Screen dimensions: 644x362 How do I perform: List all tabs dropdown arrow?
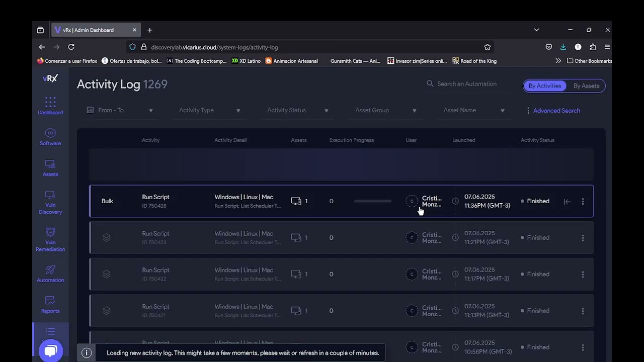pyautogui.click(x=536, y=30)
